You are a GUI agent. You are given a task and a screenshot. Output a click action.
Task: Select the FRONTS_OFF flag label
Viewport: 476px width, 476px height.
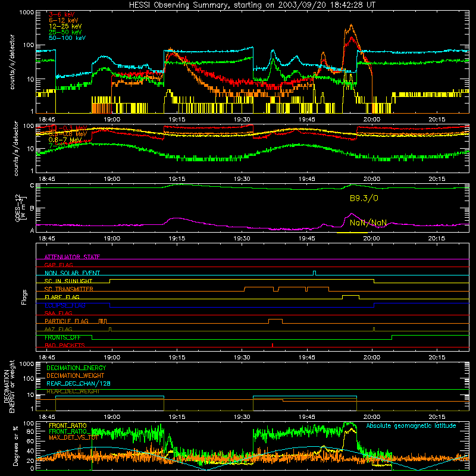click(62, 337)
